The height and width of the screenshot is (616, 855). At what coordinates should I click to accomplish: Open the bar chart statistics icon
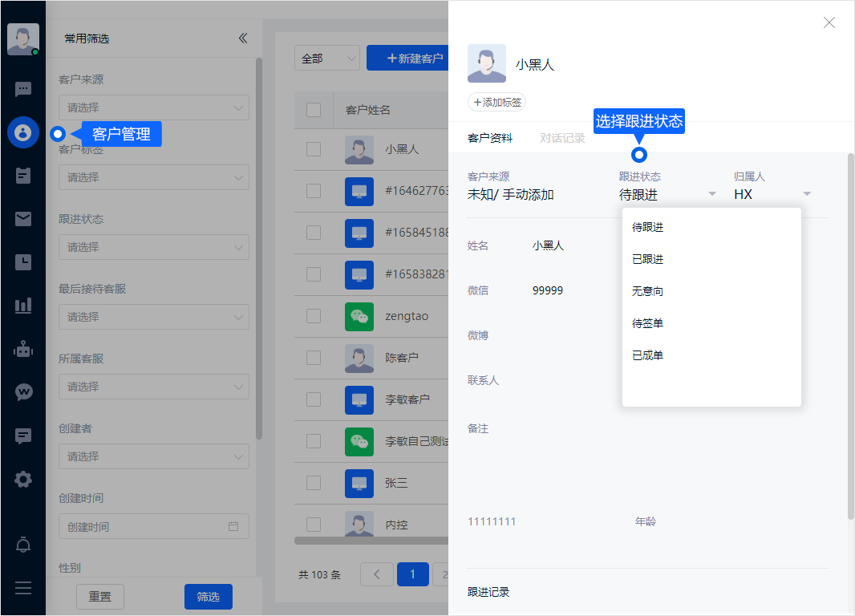(23, 306)
